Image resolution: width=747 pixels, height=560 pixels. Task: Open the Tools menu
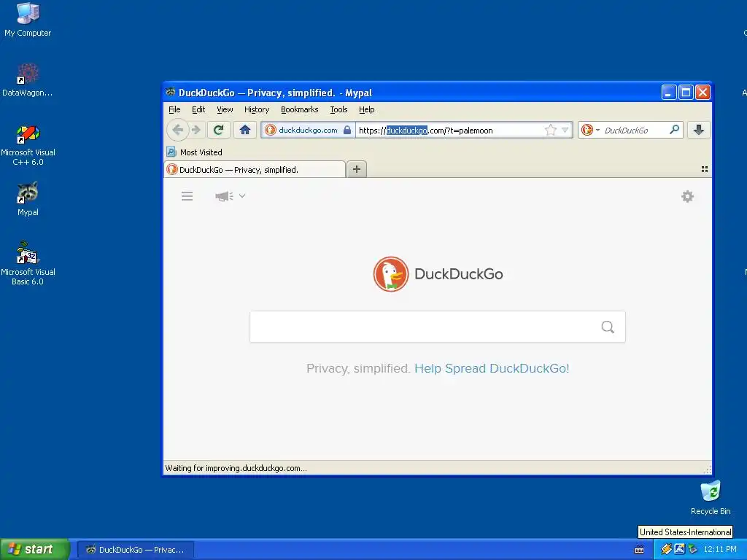pyautogui.click(x=338, y=109)
